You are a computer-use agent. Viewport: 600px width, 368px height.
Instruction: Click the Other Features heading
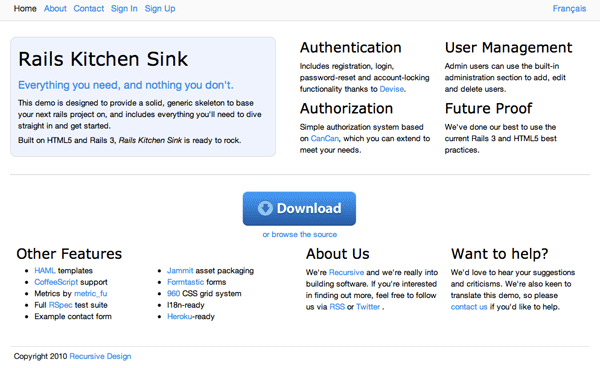tap(69, 254)
